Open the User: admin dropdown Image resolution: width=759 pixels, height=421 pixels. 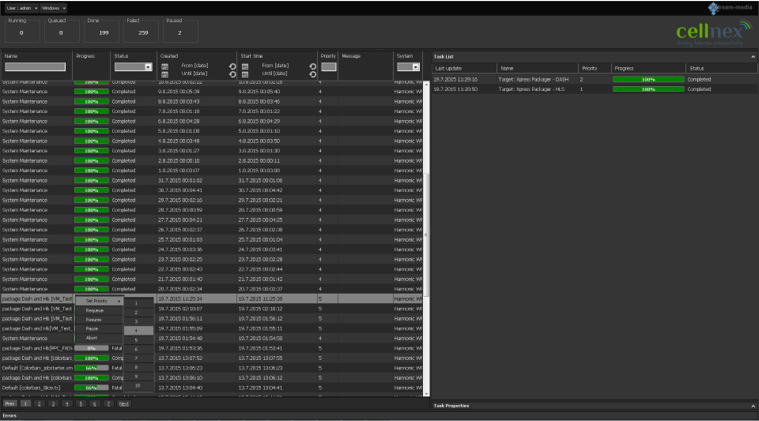click(21, 7)
